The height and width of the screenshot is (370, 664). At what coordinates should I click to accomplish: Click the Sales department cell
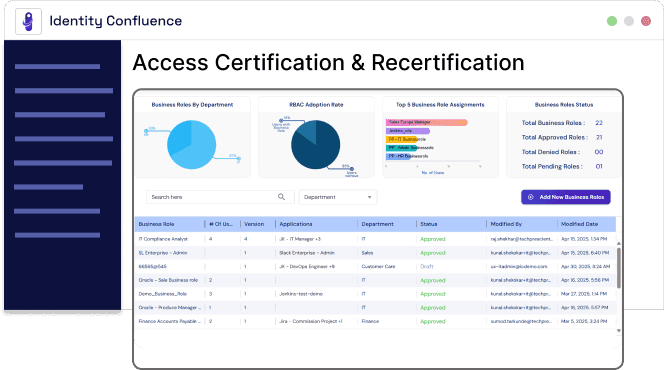point(367,253)
